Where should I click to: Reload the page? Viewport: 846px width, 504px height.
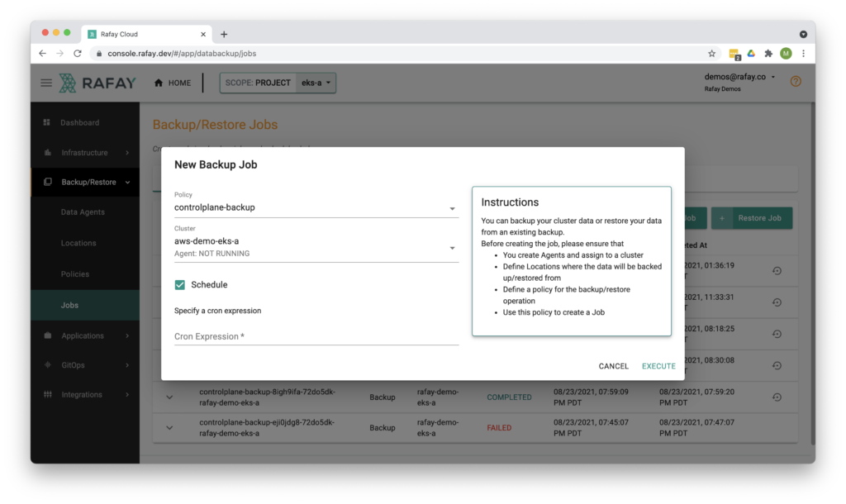(78, 54)
